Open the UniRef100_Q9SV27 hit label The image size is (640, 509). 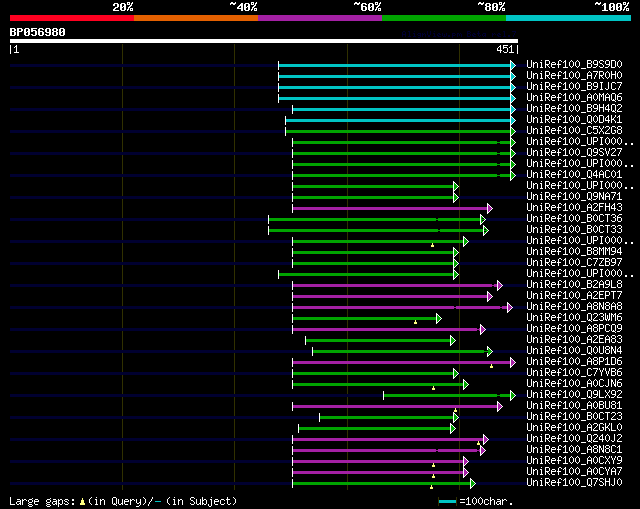pyautogui.click(x=574, y=152)
